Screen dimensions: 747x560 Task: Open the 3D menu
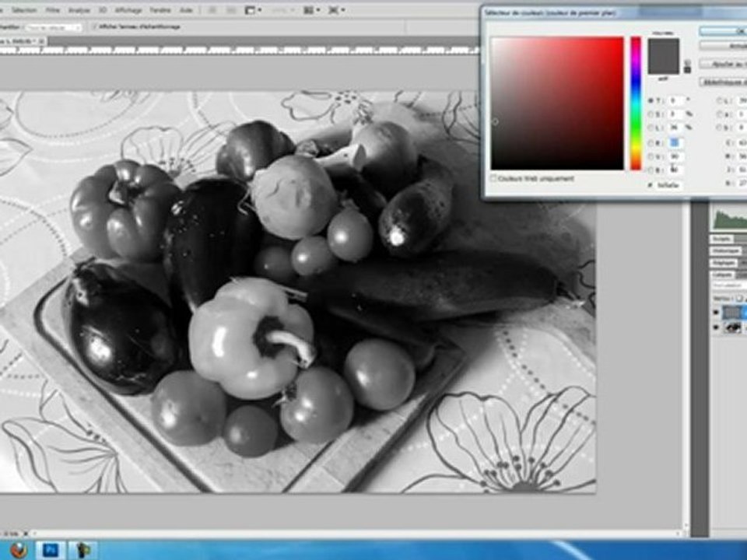tap(102, 10)
